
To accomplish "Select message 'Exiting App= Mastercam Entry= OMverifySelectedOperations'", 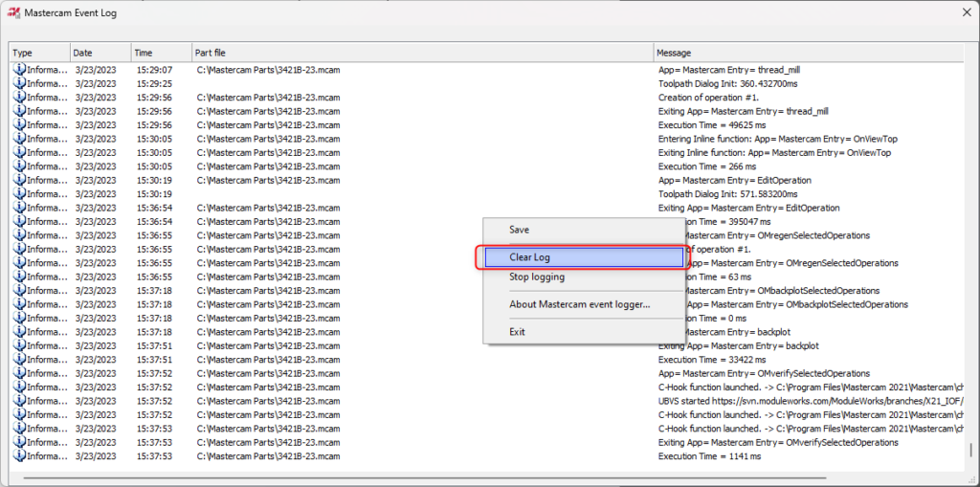I will [x=778, y=442].
